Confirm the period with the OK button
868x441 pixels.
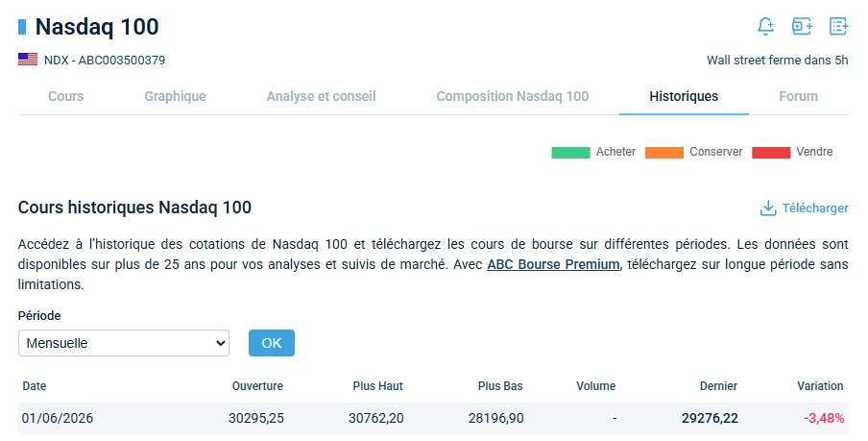pyautogui.click(x=271, y=343)
